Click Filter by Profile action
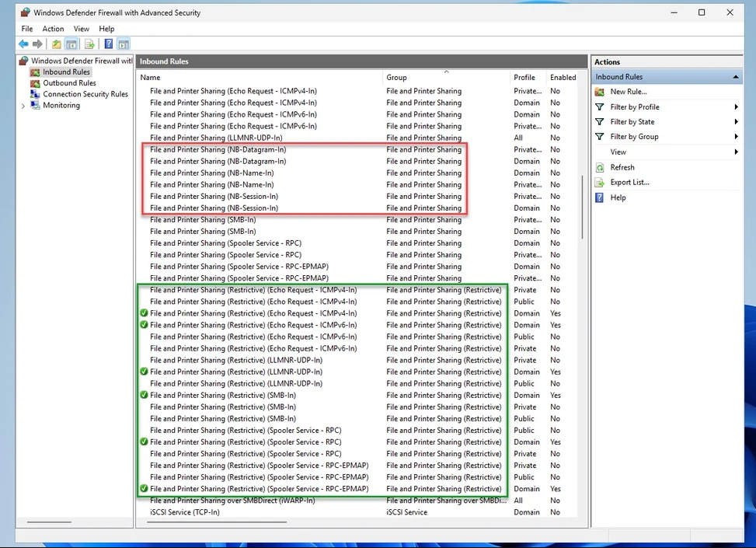 click(635, 107)
